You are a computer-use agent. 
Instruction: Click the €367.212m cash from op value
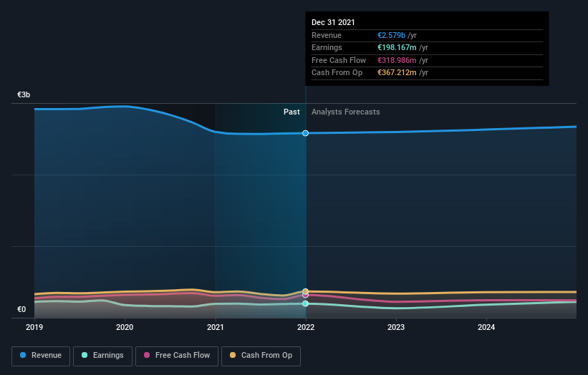tap(397, 73)
